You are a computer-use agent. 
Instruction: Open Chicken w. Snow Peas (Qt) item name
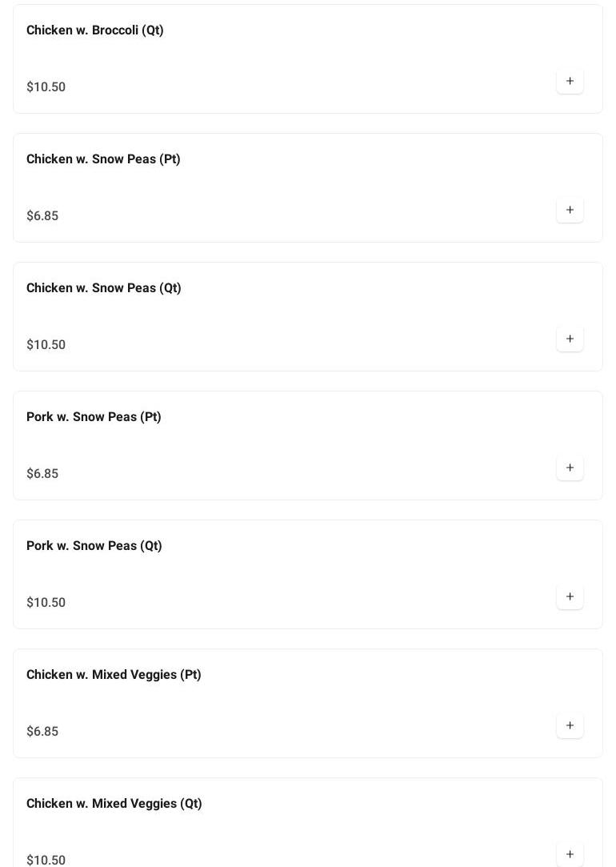[104, 288]
